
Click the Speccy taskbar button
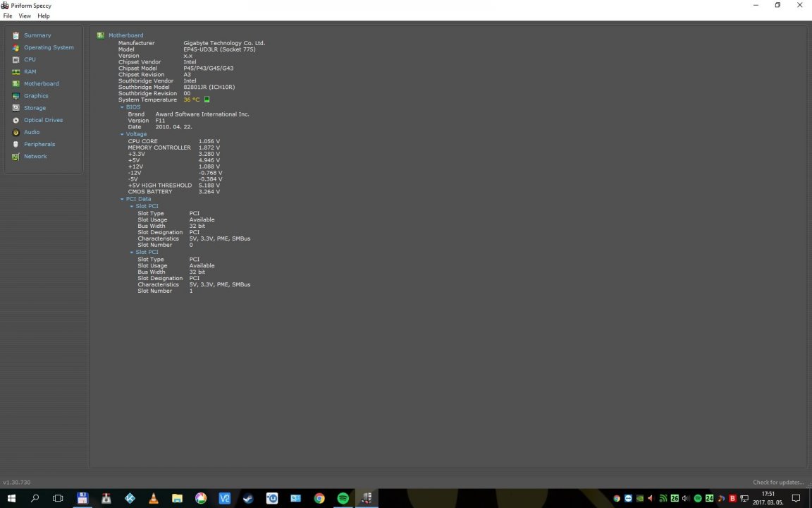(x=367, y=498)
